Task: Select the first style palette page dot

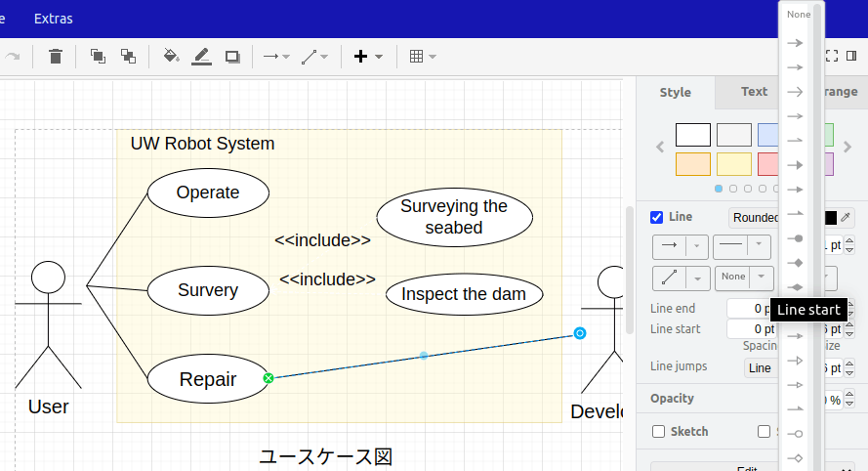Action: pyautogui.click(x=719, y=189)
